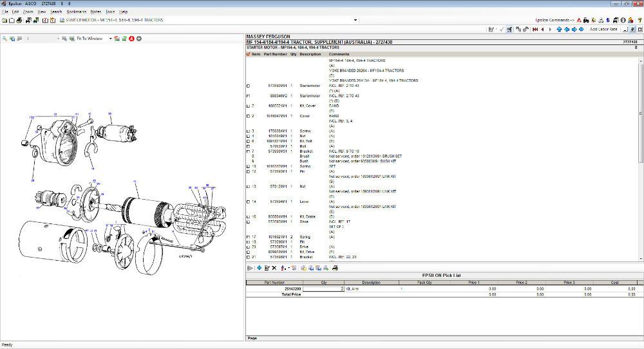Open the Notes menu
This screenshot has height=349, width=644.
coord(96,12)
